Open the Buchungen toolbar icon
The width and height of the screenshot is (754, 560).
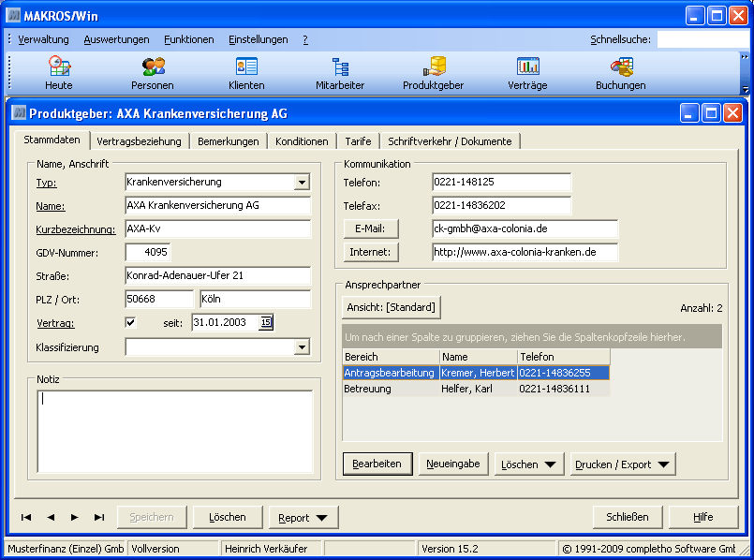621,73
